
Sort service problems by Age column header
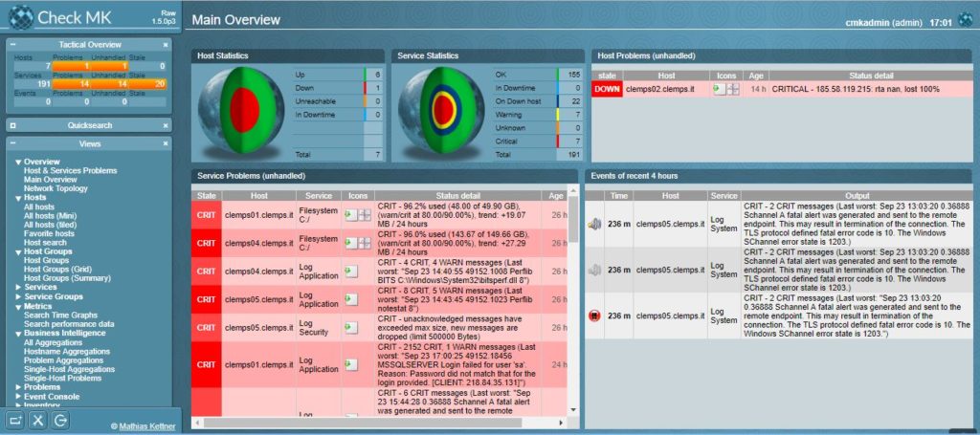(556, 196)
